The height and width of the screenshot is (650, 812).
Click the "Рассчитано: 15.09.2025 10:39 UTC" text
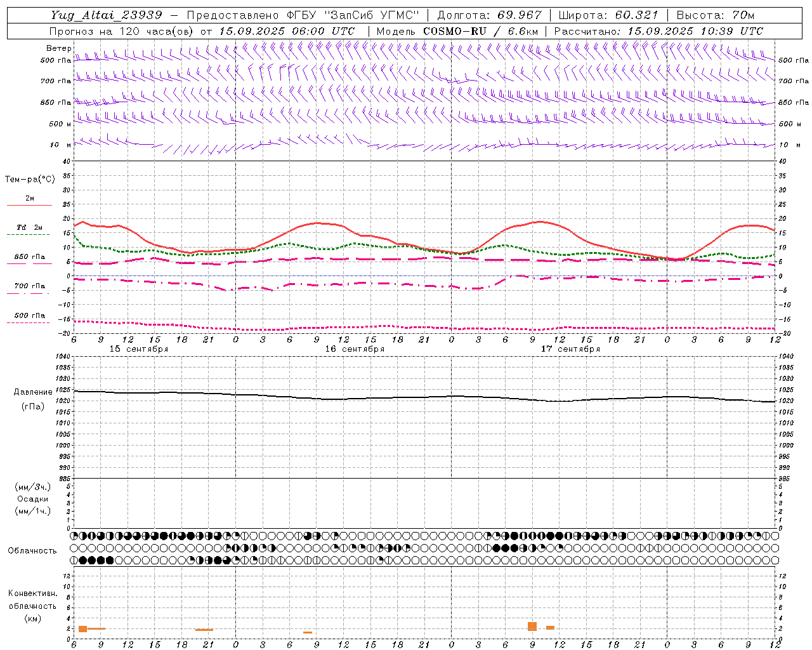pos(658,31)
